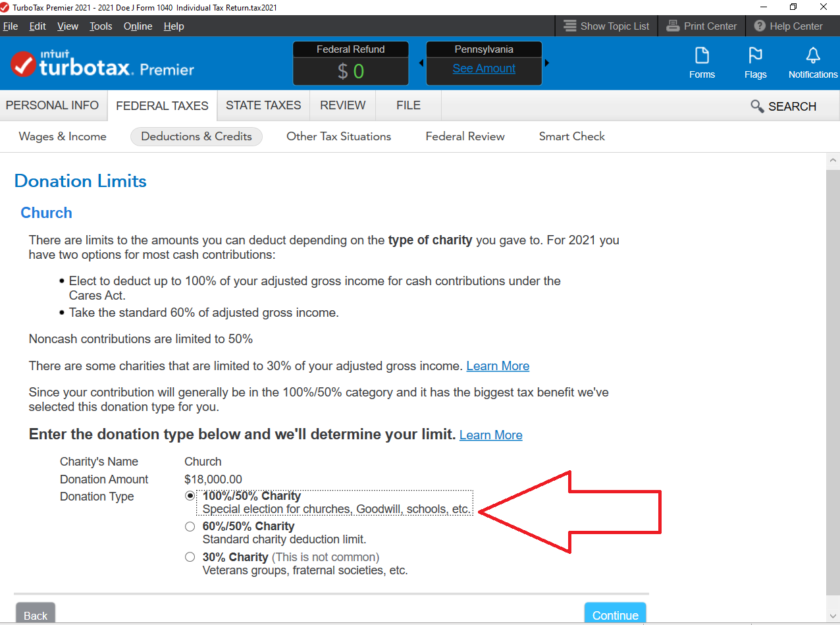The image size is (840, 625).
Task: Click the Back button
Action: [x=36, y=614]
